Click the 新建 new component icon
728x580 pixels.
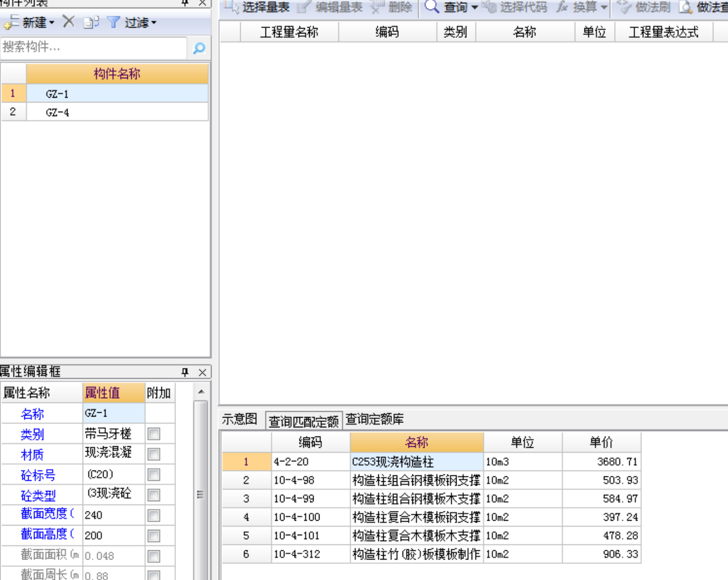pos(11,23)
